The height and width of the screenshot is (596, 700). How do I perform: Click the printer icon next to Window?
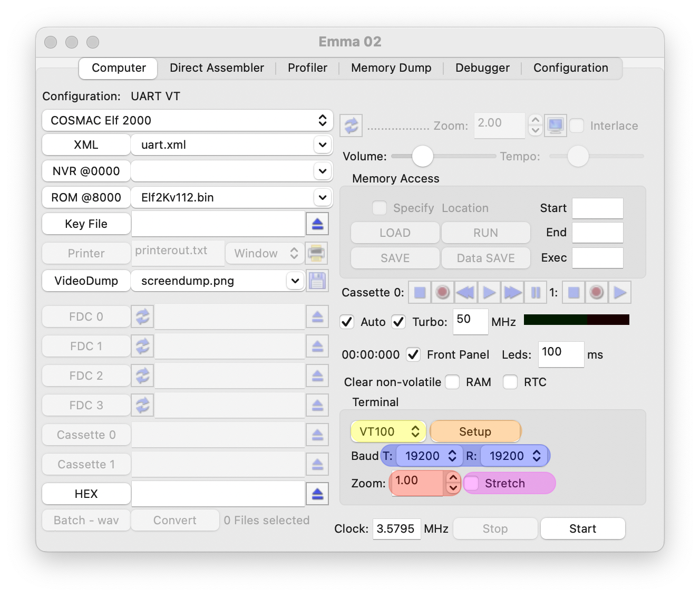316,253
